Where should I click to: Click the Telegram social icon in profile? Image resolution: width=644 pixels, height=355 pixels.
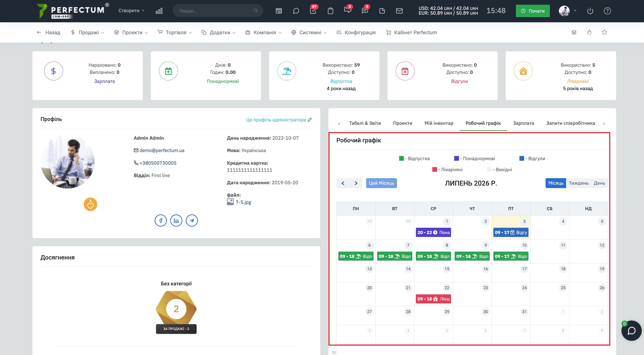pyautogui.click(x=192, y=221)
